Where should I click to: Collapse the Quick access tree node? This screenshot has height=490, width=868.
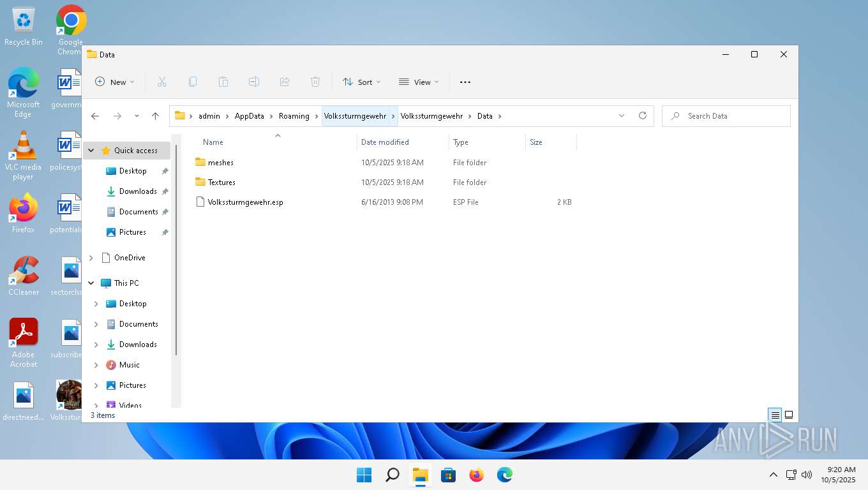click(x=91, y=151)
